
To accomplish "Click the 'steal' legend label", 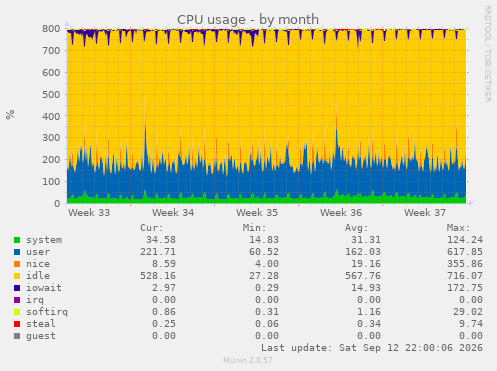I will pos(41,324).
